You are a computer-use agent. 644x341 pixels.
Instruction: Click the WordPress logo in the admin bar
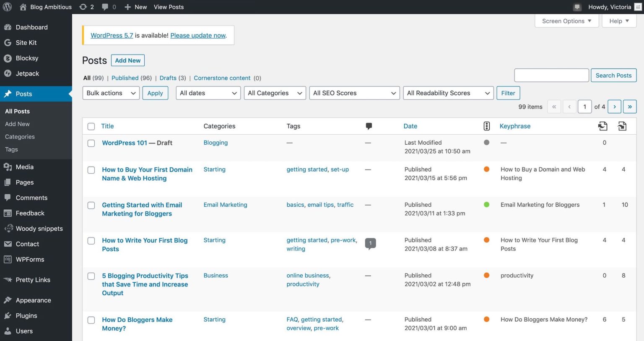[7, 7]
